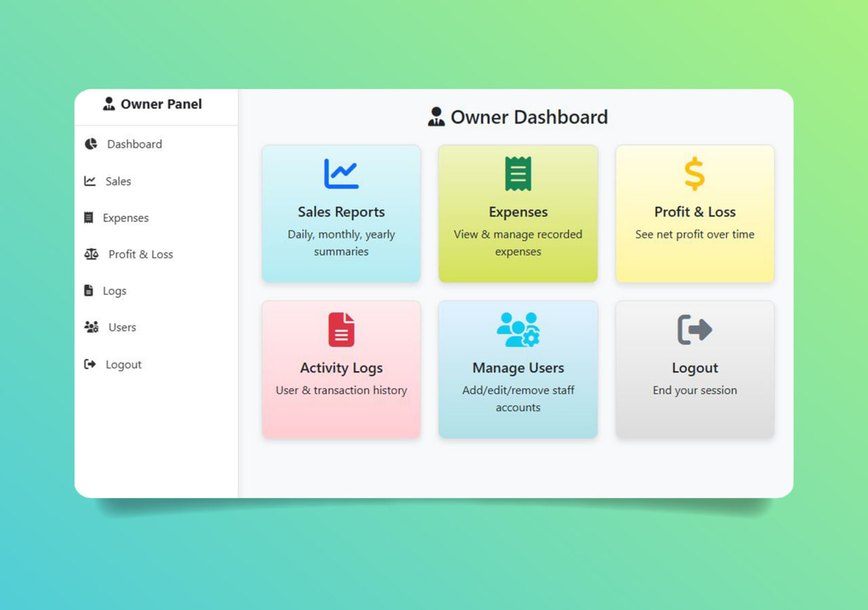Viewport: 868px width, 610px height.
Task: Click the person icon in Owner Panel header
Action: point(109,104)
